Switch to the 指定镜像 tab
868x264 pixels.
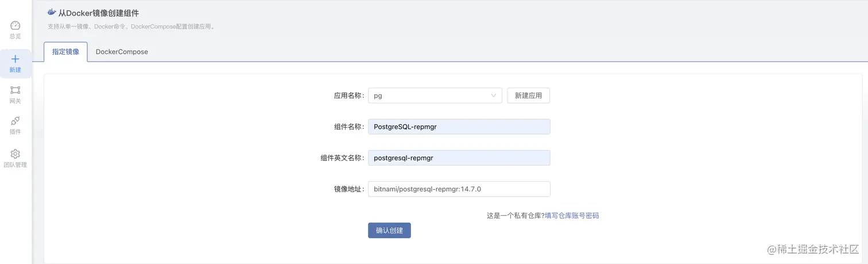coord(65,52)
